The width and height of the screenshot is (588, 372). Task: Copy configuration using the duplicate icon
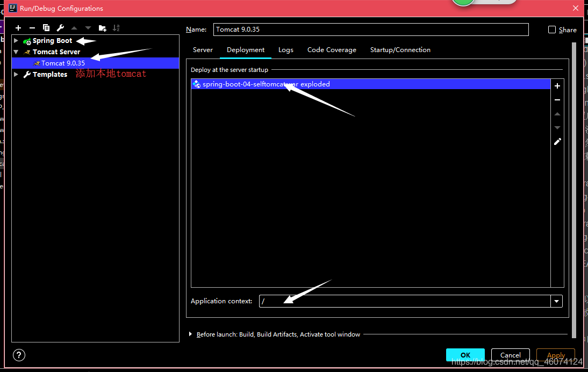pos(46,28)
